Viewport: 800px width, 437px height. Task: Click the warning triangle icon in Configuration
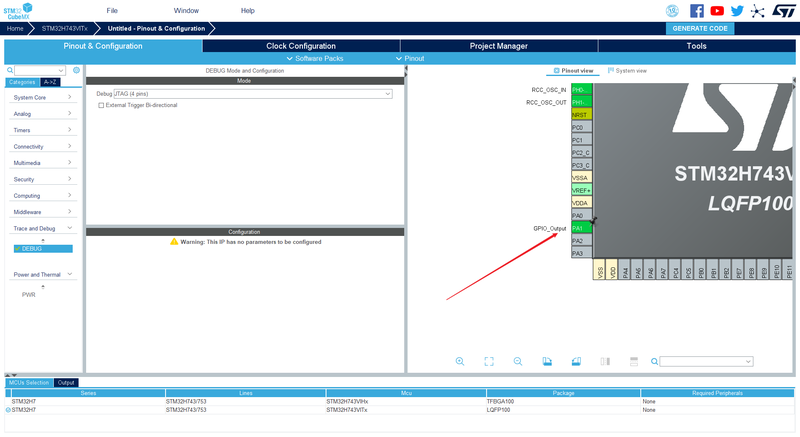174,241
